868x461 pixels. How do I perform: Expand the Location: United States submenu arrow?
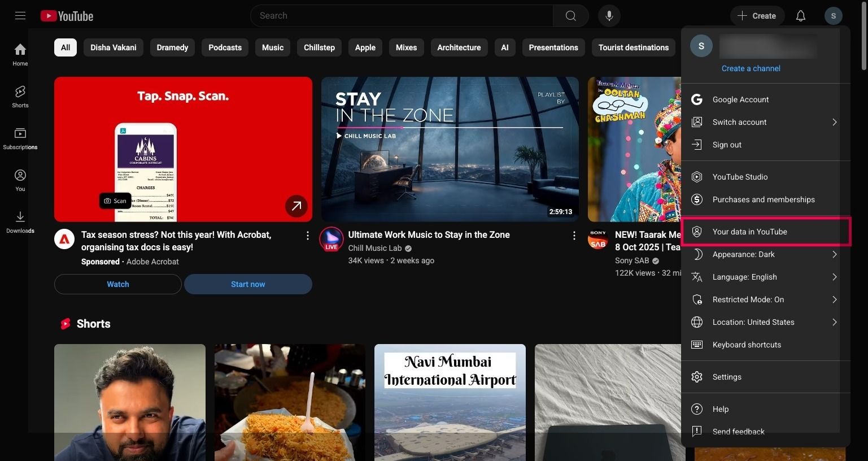click(x=834, y=322)
